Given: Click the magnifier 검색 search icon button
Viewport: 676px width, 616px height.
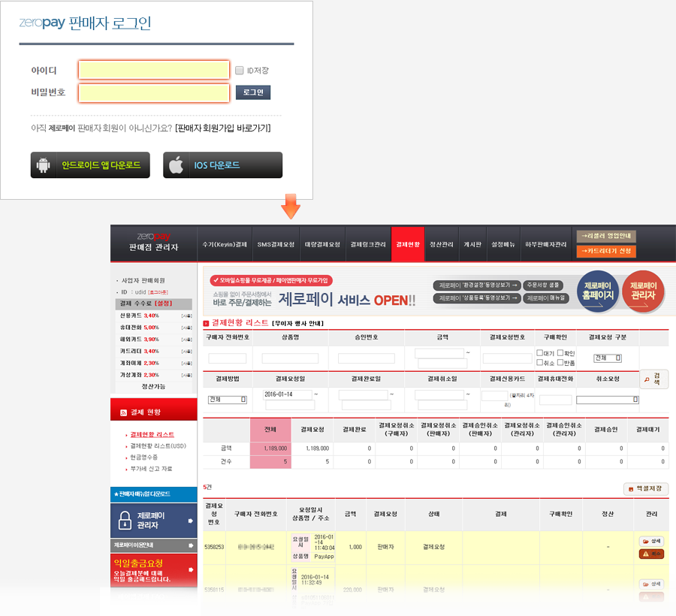Looking at the screenshot, I should [653, 379].
